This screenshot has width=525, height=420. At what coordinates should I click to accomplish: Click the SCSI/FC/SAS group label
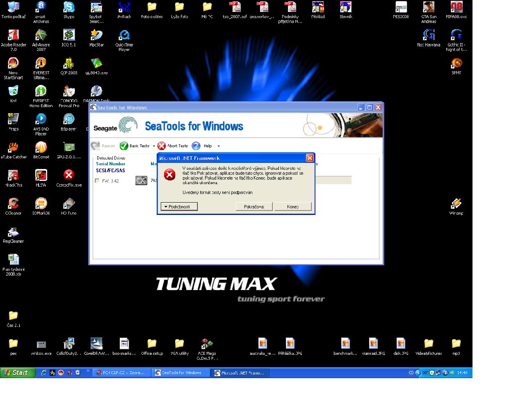tap(111, 171)
